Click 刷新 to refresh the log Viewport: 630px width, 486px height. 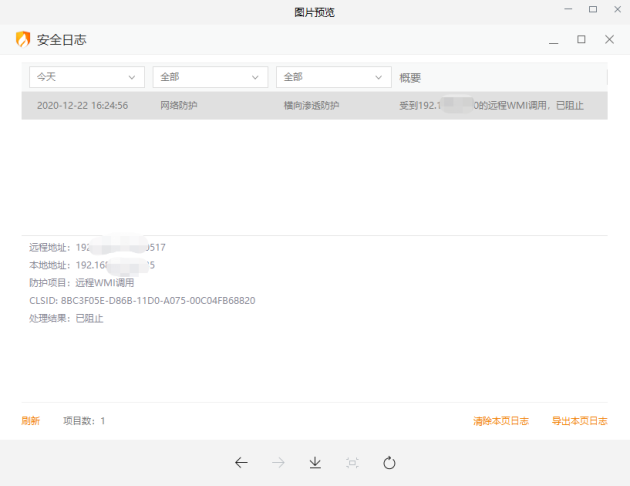coord(31,421)
